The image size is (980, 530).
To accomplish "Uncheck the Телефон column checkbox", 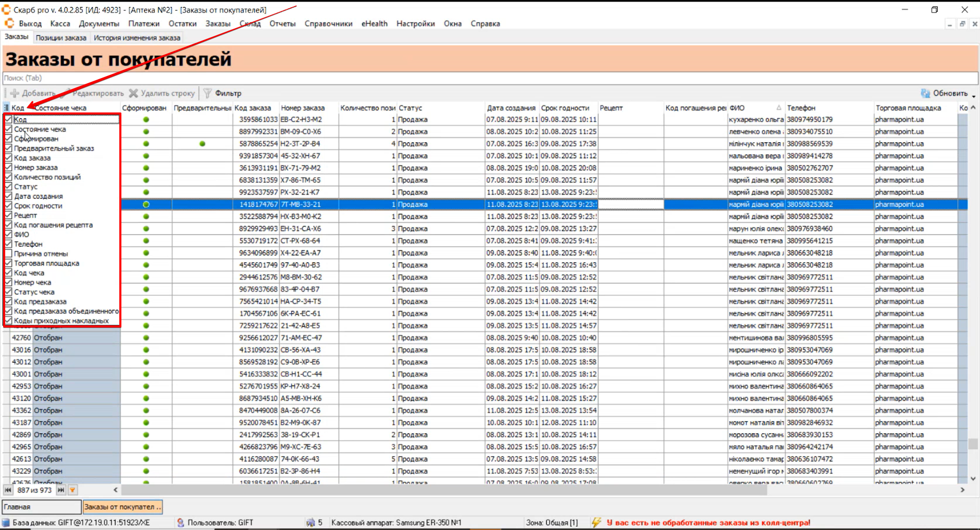I will pyautogui.click(x=8, y=244).
